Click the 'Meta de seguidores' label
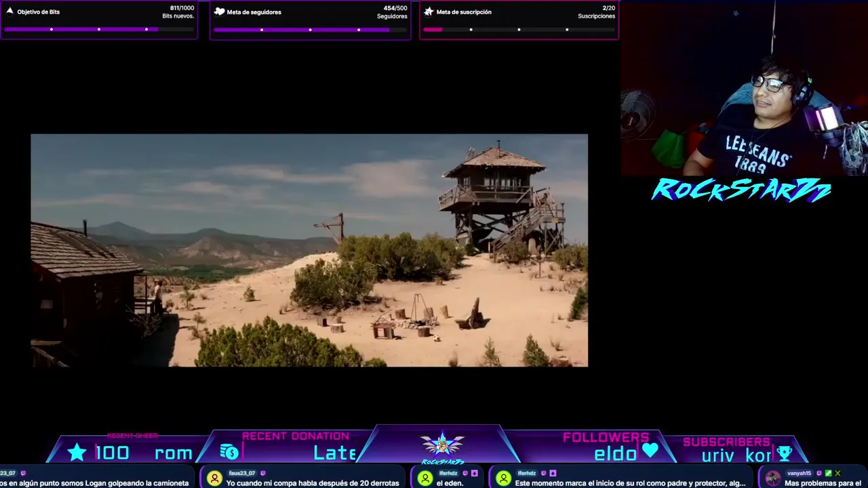Screen dimensions: 868x488 click(x=254, y=12)
